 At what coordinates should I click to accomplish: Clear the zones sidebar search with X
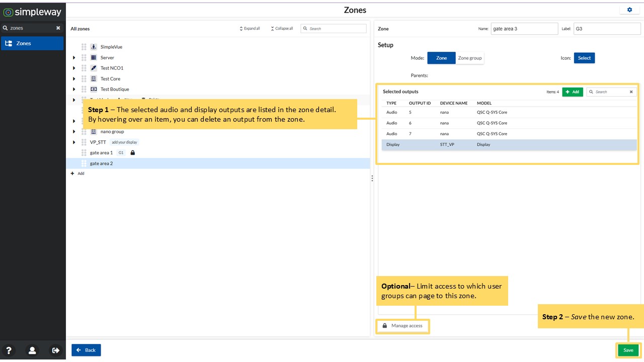[x=58, y=28]
